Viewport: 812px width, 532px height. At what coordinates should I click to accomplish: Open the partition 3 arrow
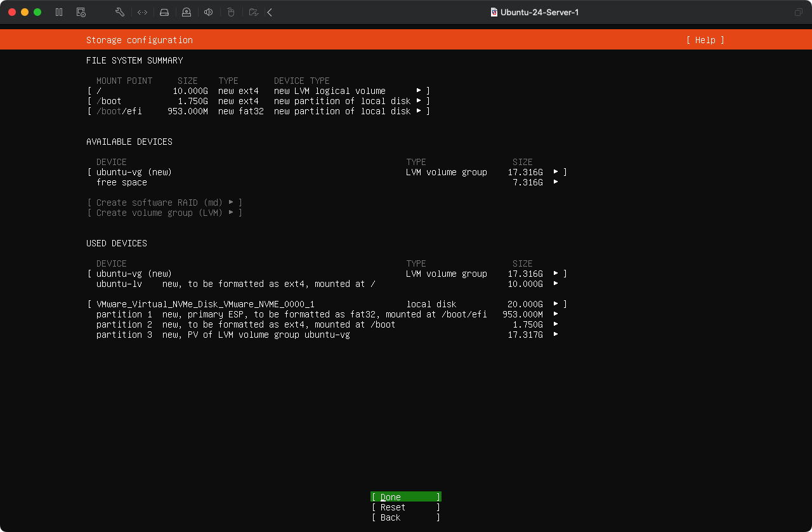tap(556, 335)
